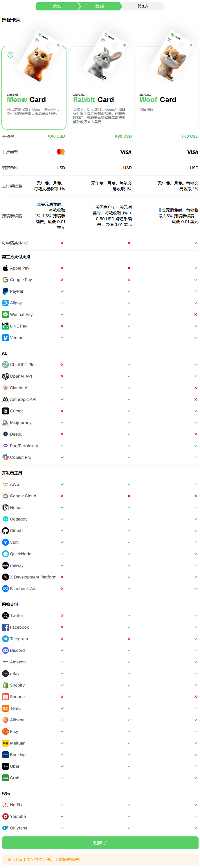Select the Meow Card option
200x868 pixels.
pos(34,88)
